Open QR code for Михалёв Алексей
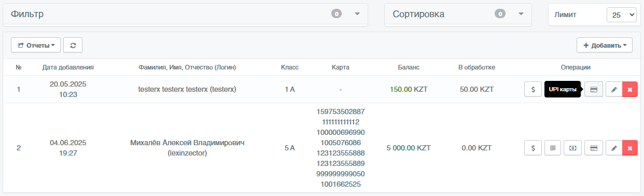The image size is (644, 196). click(553, 148)
